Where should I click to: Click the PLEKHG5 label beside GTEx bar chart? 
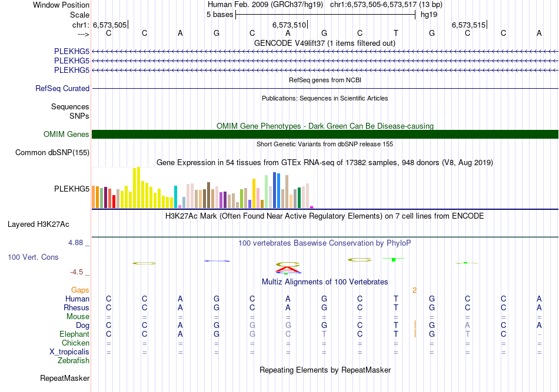(72, 189)
